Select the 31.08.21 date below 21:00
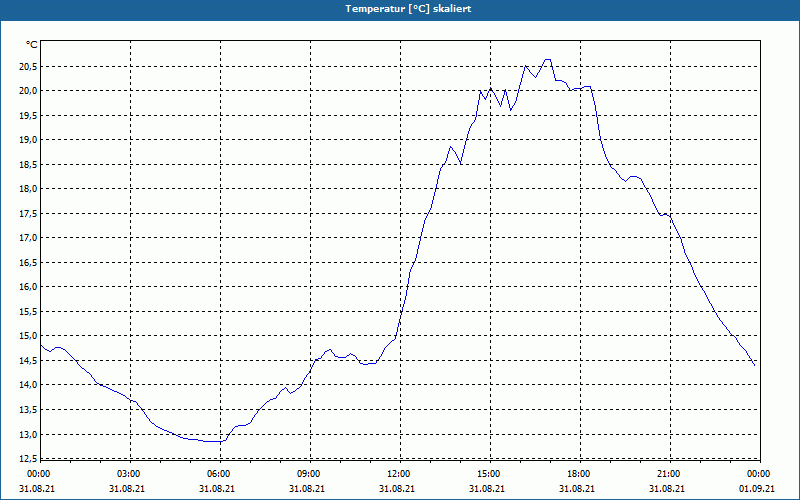Image resolution: width=800 pixels, height=500 pixels. 667,489
